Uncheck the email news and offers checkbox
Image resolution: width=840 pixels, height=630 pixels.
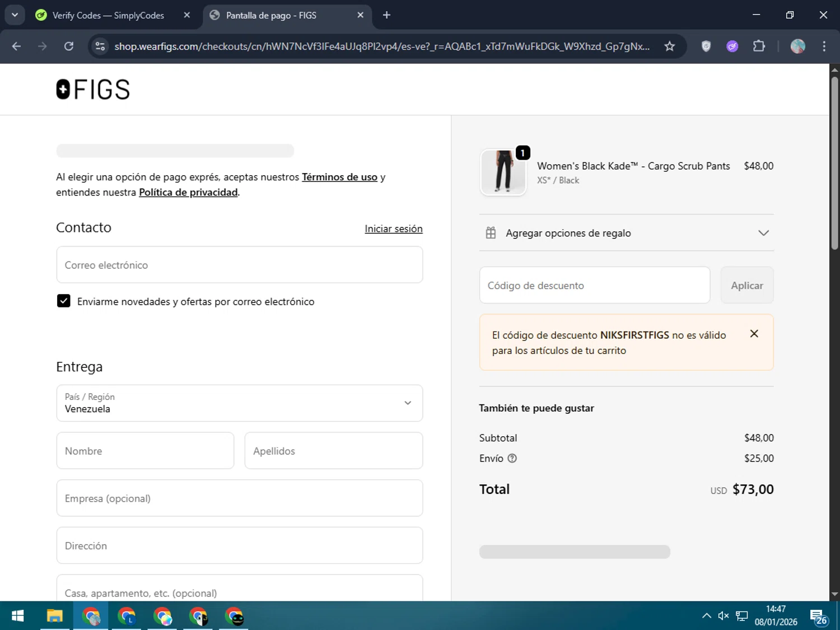pyautogui.click(x=64, y=301)
